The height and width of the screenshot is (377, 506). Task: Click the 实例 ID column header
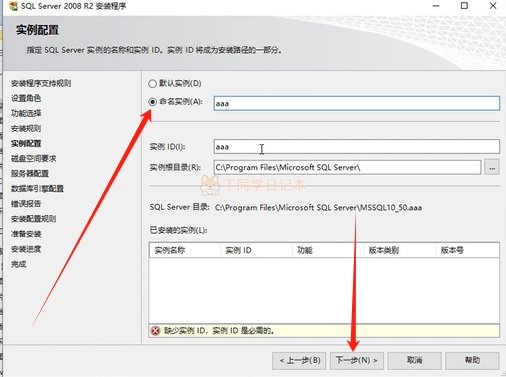257,250
